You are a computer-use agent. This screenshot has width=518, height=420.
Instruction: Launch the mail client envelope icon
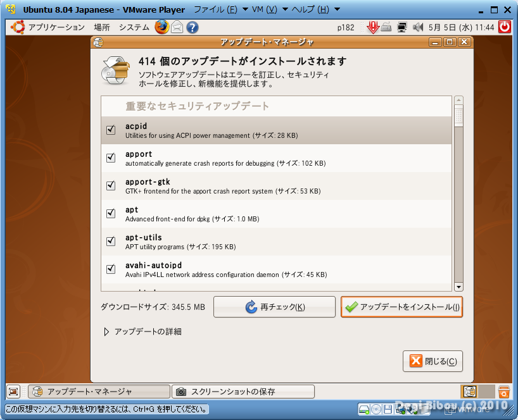[177, 27]
